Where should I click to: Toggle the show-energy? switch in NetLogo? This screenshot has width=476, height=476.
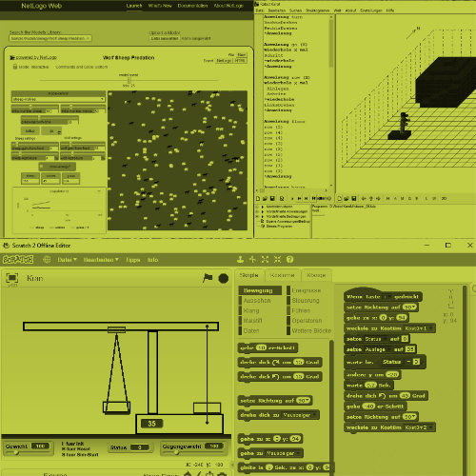[57, 167]
